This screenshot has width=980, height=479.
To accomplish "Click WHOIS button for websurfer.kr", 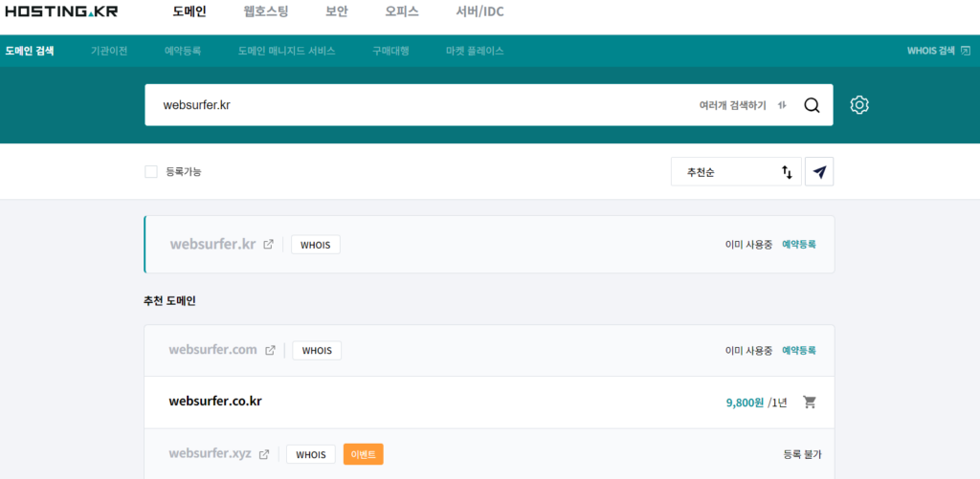I will click(x=316, y=245).
